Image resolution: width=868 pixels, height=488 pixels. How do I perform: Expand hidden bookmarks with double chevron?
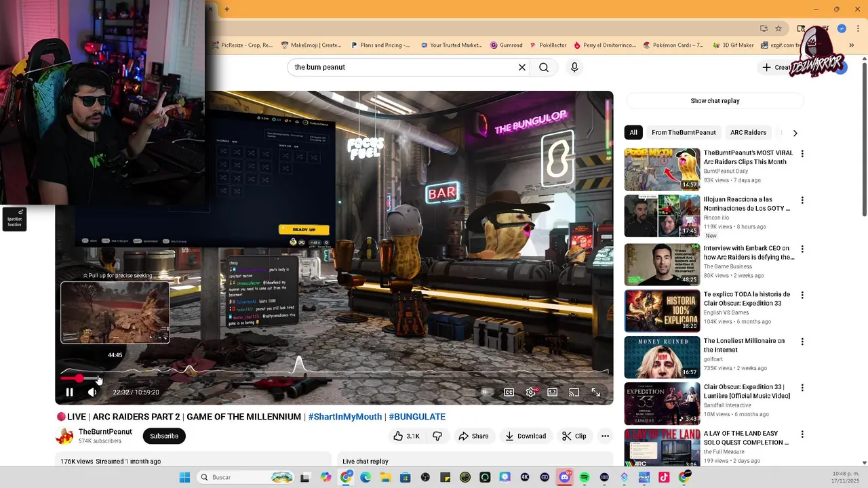coord(852,45)
